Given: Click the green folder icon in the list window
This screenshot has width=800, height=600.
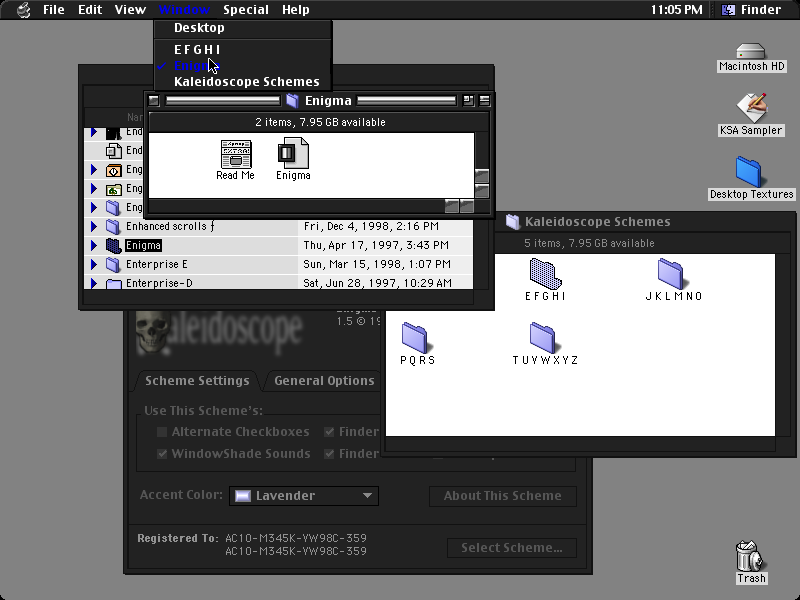Looking at the screenshot, I should 113,189.
